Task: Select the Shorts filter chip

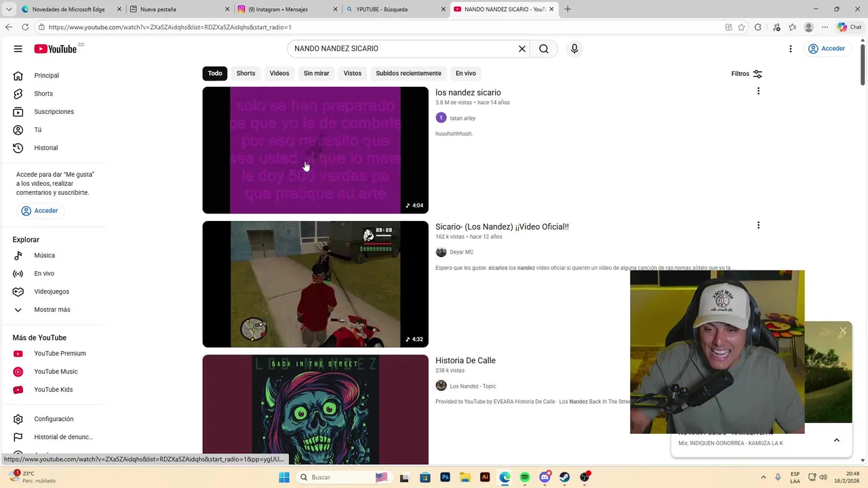Action: (x=245, y=73)
